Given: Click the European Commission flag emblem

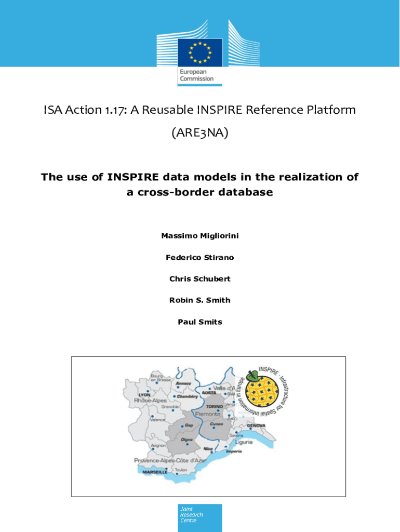Looking at the screenshot, I should click(x=200, y=52).
